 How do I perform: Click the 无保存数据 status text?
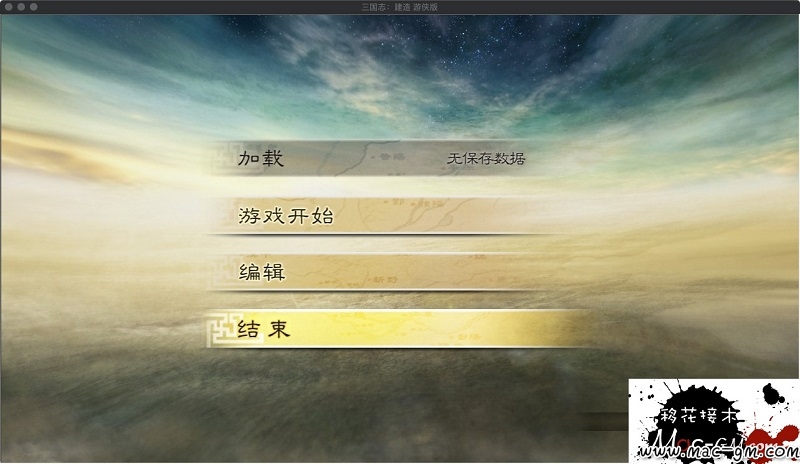(486, 159)
